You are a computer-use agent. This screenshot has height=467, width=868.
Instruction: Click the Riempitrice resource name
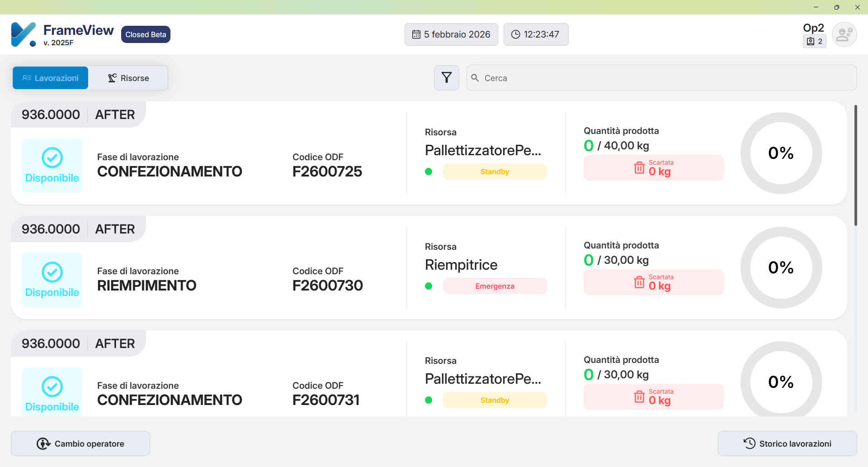(x=461, y=265)
